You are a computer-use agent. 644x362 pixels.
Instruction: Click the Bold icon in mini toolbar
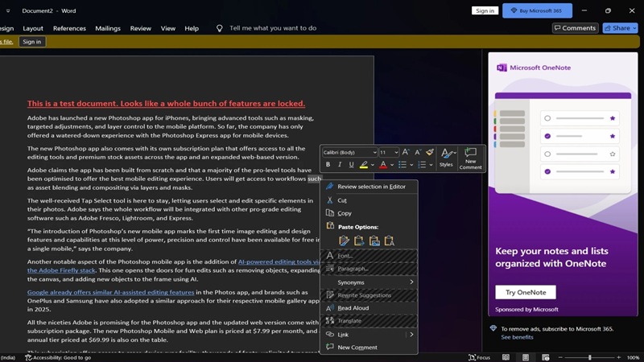point(328,165)
